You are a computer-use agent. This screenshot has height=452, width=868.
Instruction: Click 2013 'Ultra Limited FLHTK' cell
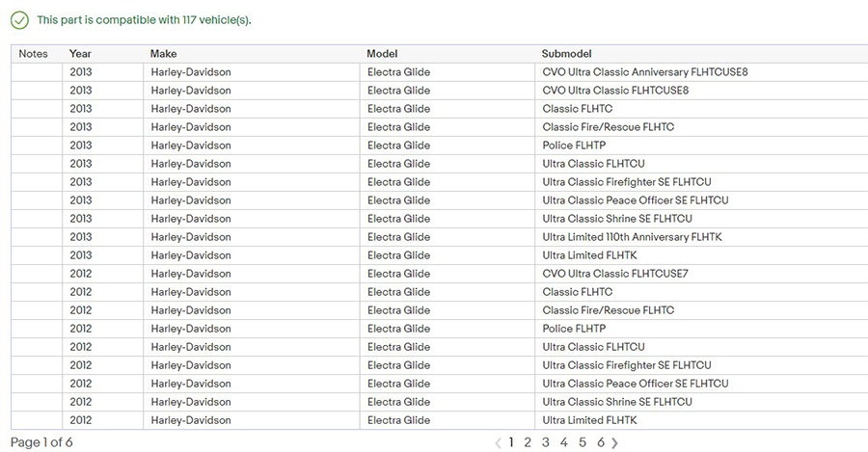click(701, 255)
